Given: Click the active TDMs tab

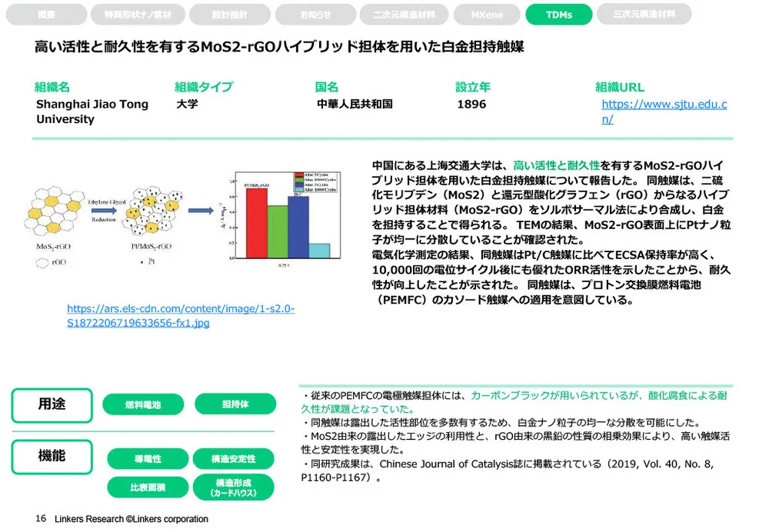Looking at the screenshot, I should click(x=559, y=14).
